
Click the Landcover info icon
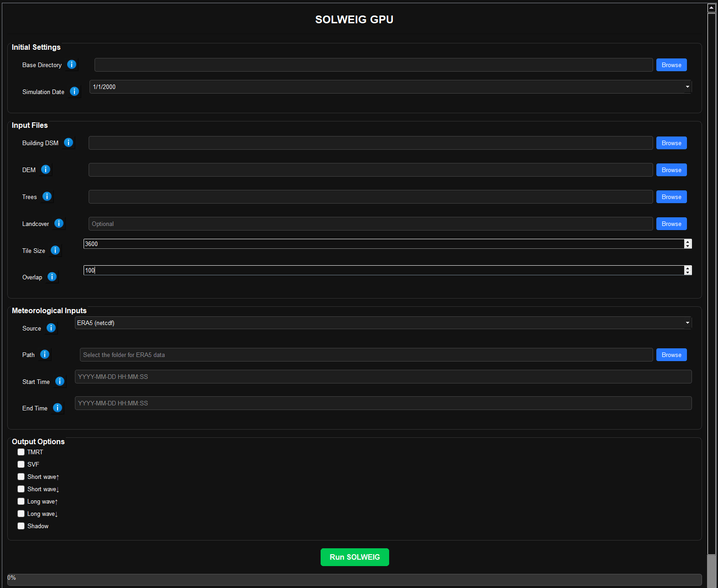(59, 223)
